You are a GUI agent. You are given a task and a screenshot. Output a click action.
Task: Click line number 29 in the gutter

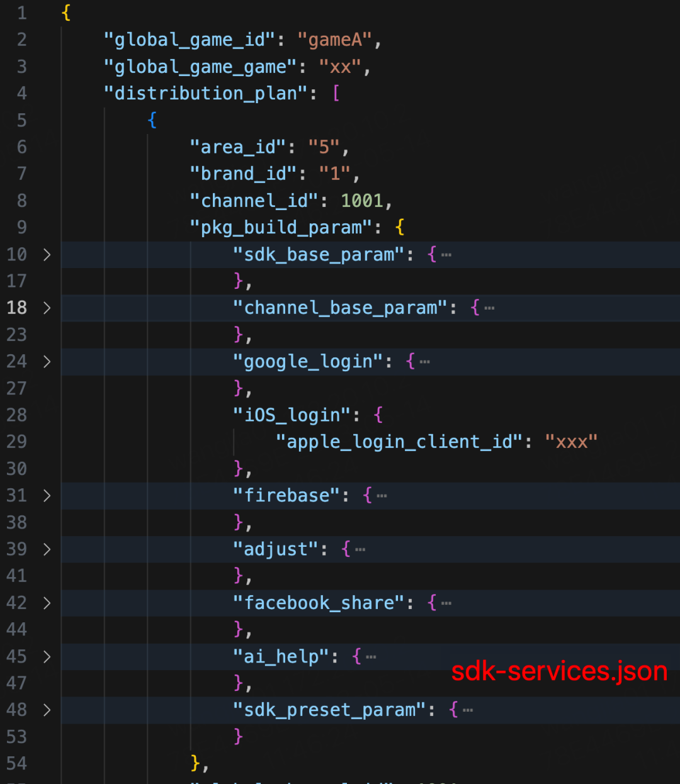click(x=17, y=442)
